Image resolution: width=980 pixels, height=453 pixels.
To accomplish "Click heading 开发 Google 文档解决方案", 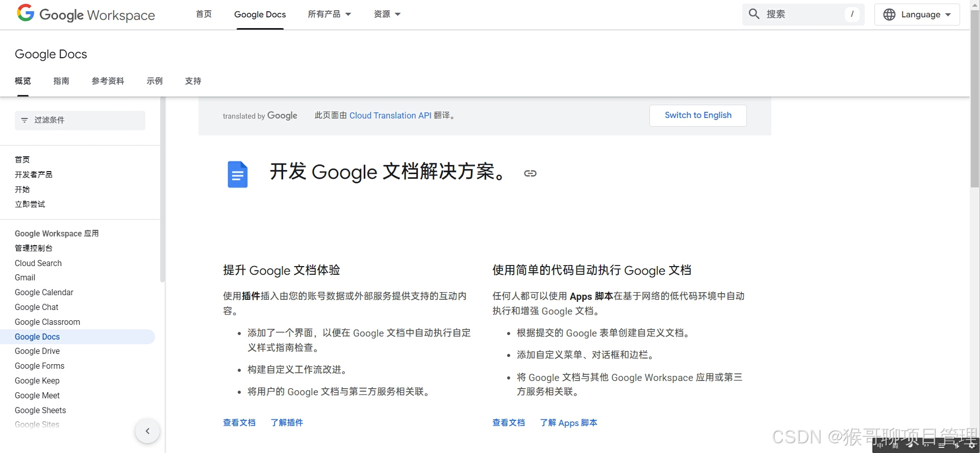I will click(x=388, y=172).
